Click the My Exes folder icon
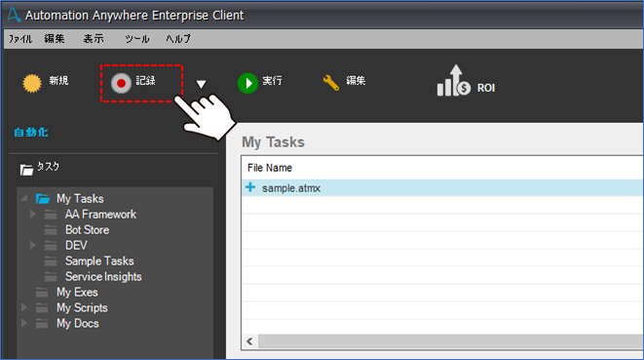644x360 pixels. (42, 292)
